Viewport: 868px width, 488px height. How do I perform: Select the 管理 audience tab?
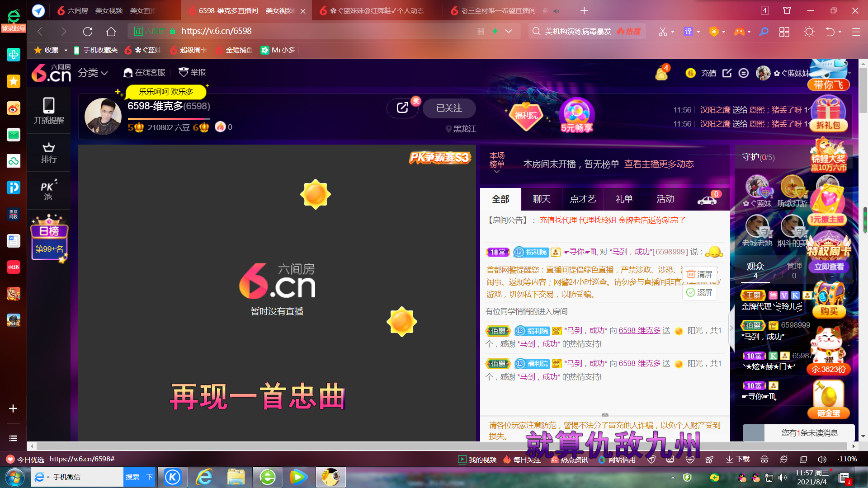pos(794,270)
